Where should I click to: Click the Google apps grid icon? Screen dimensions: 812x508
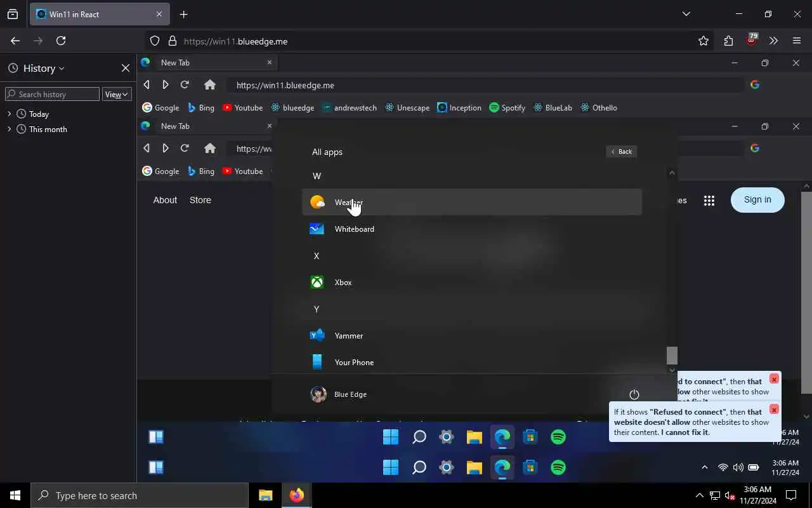click(709, 201)
